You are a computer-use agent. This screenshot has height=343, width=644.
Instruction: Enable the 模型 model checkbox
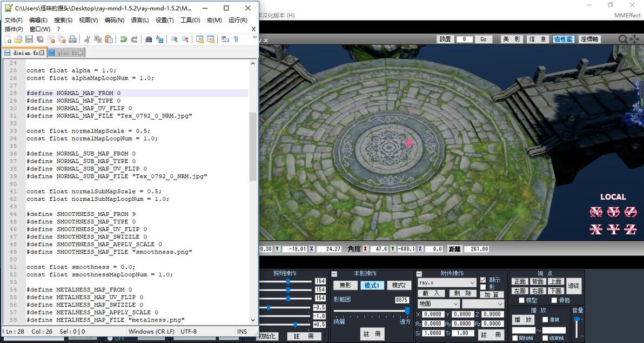pos(521,301)
